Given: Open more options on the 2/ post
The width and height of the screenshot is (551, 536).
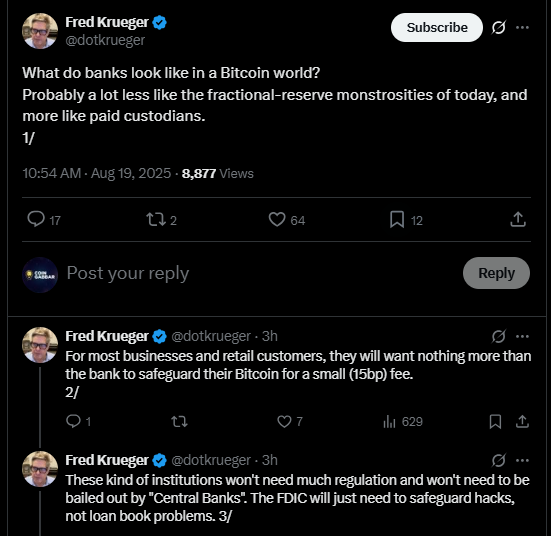Looking at the screenshot, I should click(523, 336).
